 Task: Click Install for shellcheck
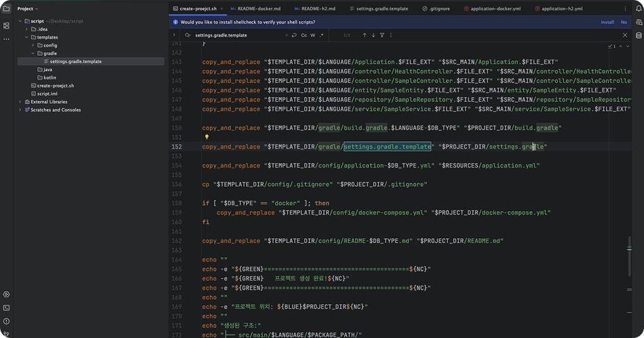pyautogui.click(x=607, y=22)
